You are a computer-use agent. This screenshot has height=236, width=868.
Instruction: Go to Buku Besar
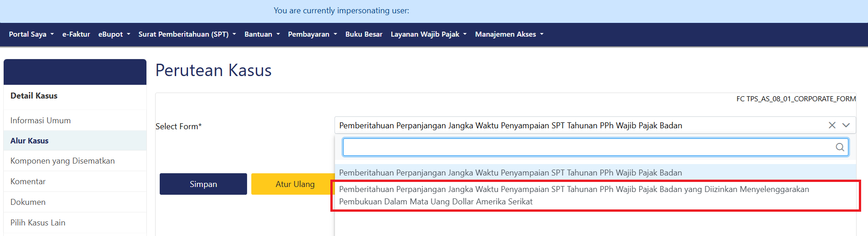pyautogui.click(x=364, y=34)
